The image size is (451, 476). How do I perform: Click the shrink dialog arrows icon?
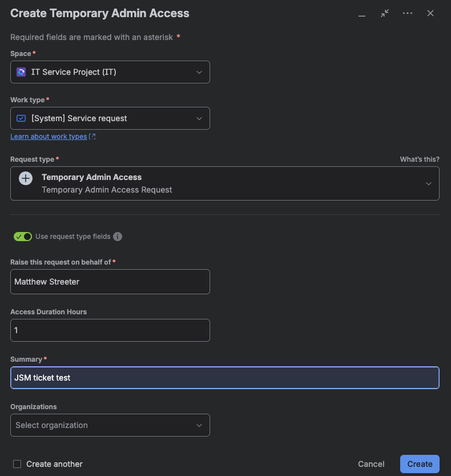(385, 13)
